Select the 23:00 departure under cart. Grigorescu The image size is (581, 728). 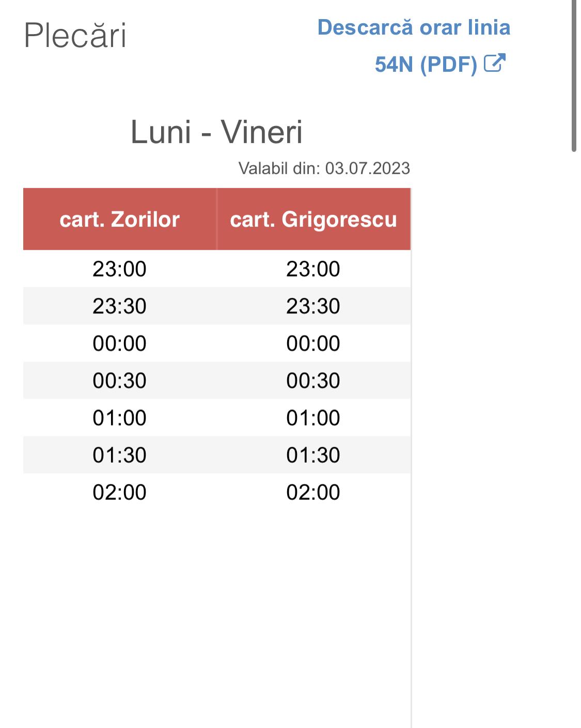[313, 269]
